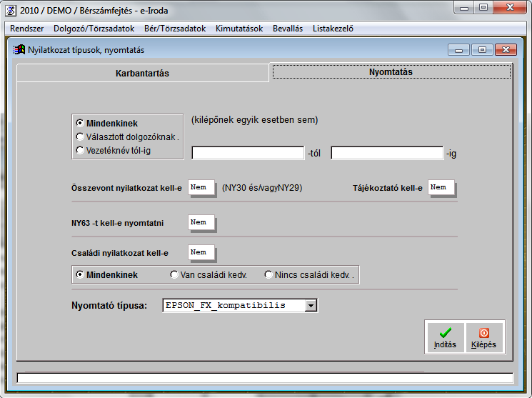This screenshot has width=532, height=398.
Task: Toggle Összevont nyilatkozat kell-e Nem field
Action: click(x=200, y=188)
